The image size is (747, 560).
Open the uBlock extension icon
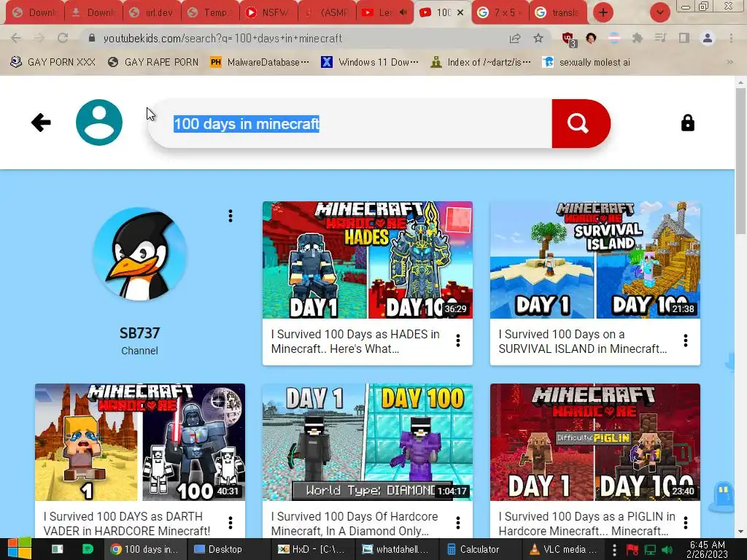[x=568, y=39]
